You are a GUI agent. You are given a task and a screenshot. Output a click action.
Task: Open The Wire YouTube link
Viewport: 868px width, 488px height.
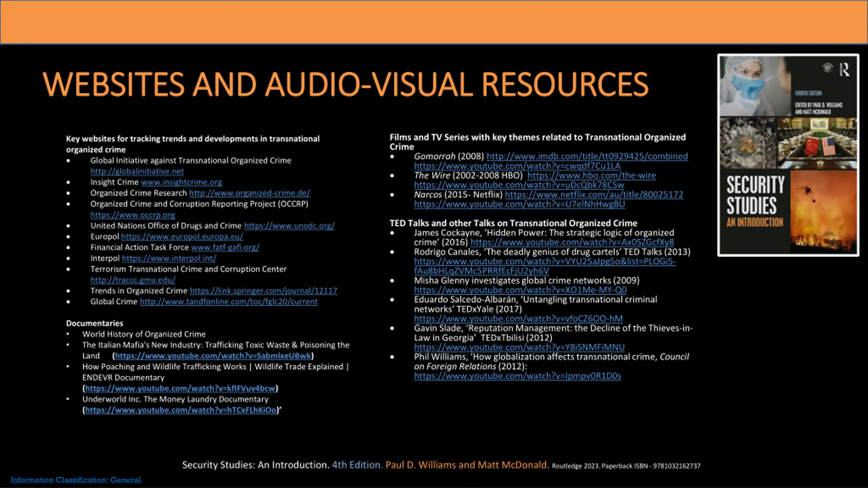coord(519,185)
